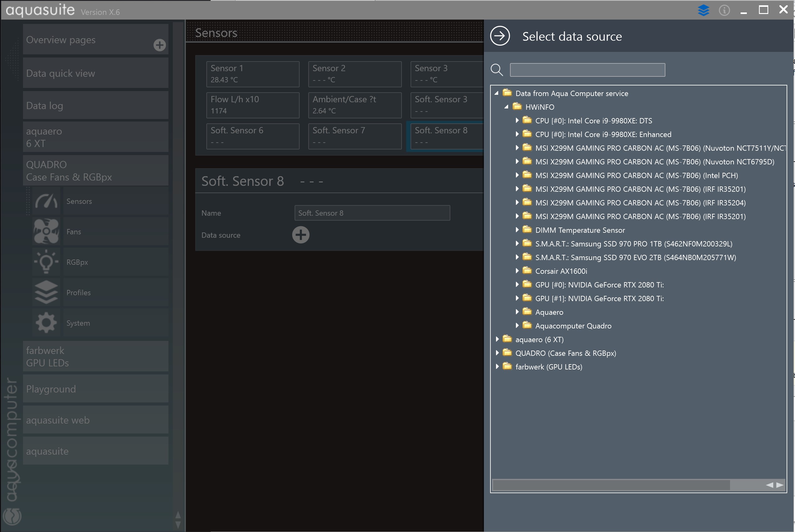The height and width of the screenshot is (532, 795).
Task: Expand DIMM Temperature Sensor node
Action: click(x=517, y=230)
